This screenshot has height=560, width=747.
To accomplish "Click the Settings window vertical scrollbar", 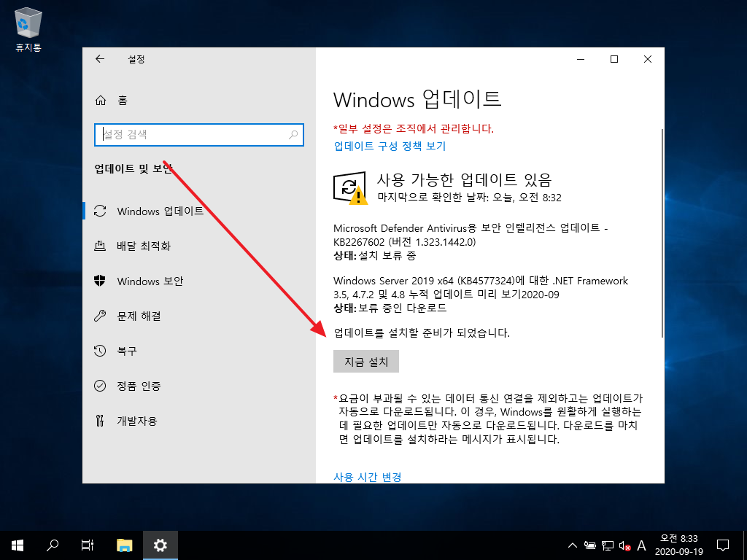I will [x=662, y=233].
